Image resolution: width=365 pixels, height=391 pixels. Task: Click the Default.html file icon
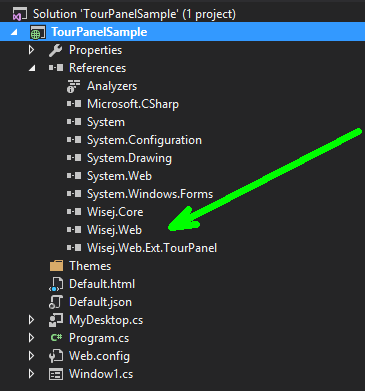click(x=56, y=284)
